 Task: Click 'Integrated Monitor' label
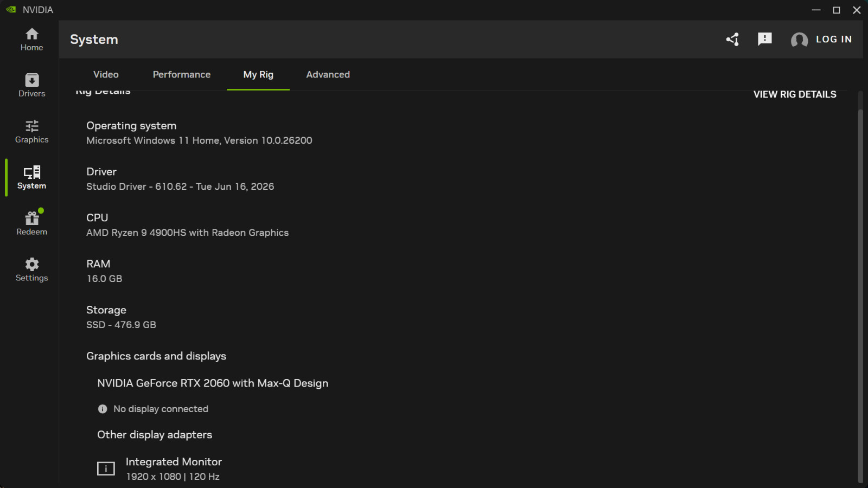point(174,462)
